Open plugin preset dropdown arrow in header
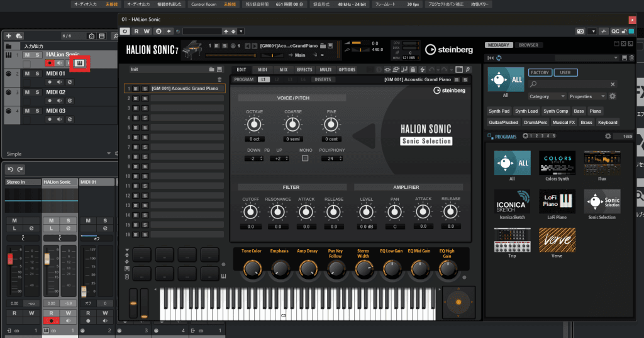The width and height of the screenshot is (644, 338). (x=241, y=31)
